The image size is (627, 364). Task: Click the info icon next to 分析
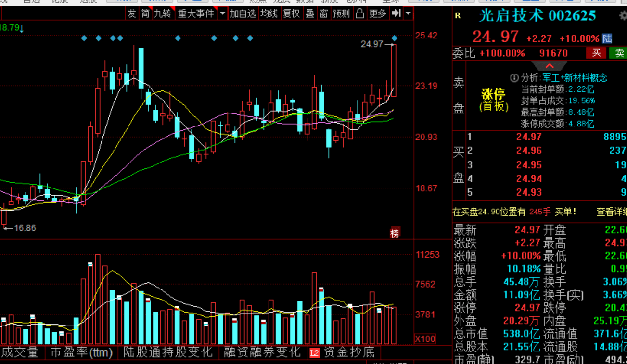click(514, 77)
